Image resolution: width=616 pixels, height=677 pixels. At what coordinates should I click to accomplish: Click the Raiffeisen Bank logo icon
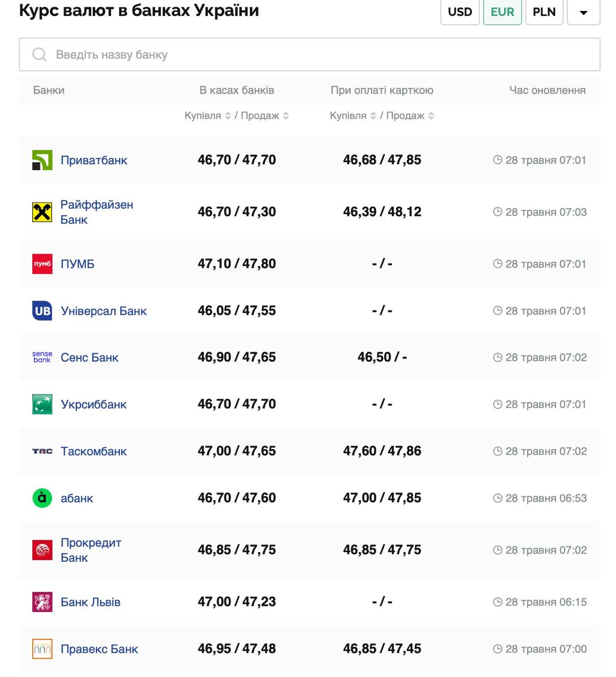pyautogui.click(x=42, y=212)
